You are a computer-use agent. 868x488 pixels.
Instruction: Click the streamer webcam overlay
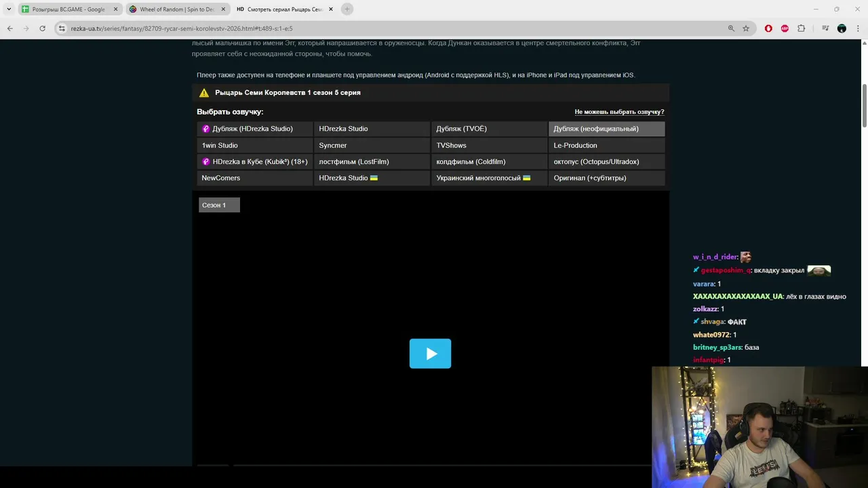click(759, 427)
